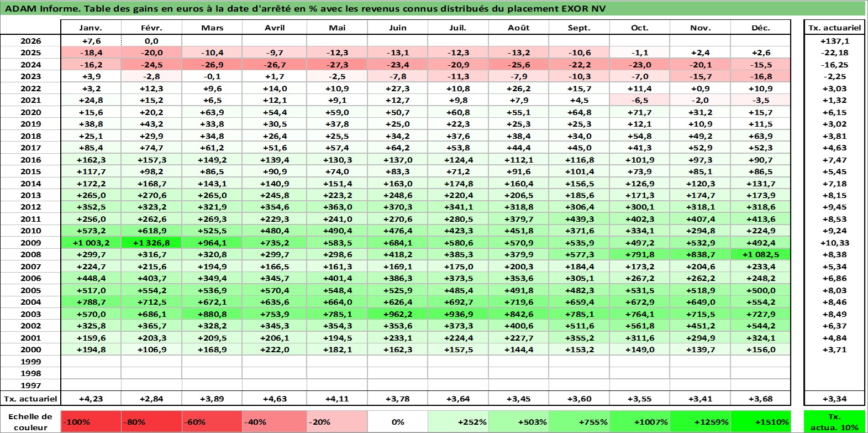Click the +838,7 cell for November 2008
Image resolution: width=868 pixels, height=433 pixels.
(x=700, y=254)
